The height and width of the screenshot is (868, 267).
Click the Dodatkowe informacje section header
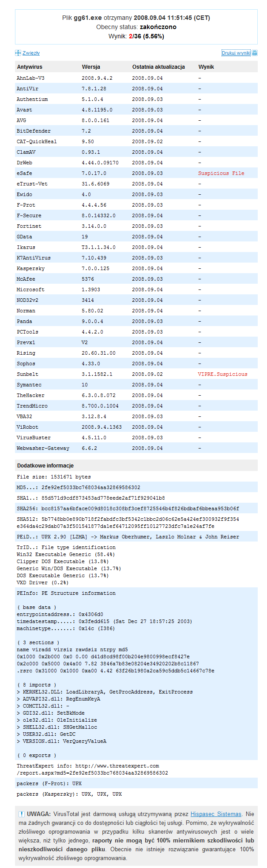click(44, 465)
